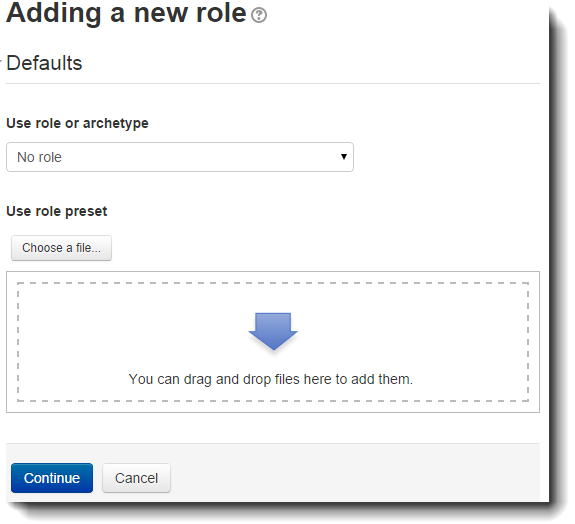The image size is (575, 524).
Task: Click the blank area right of Choose a file
Action: (323, 248)
